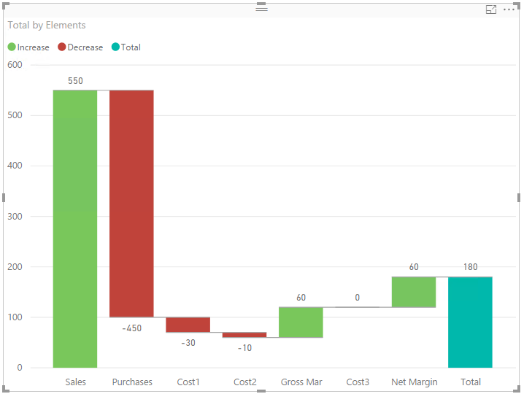Viewport: 532px width, 402px height.
Task: Select the red Purchases bar
Action: [131, 204]
